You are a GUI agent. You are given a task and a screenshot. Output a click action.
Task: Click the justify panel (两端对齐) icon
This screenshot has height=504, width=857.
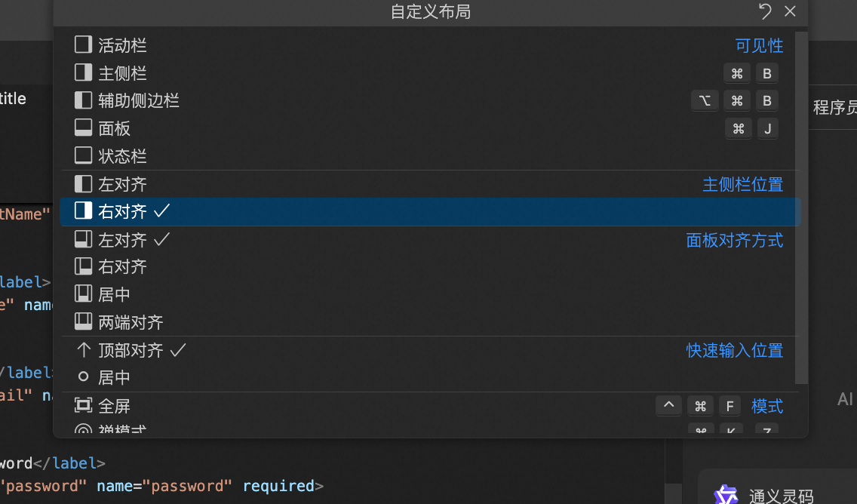click(83, 322)
